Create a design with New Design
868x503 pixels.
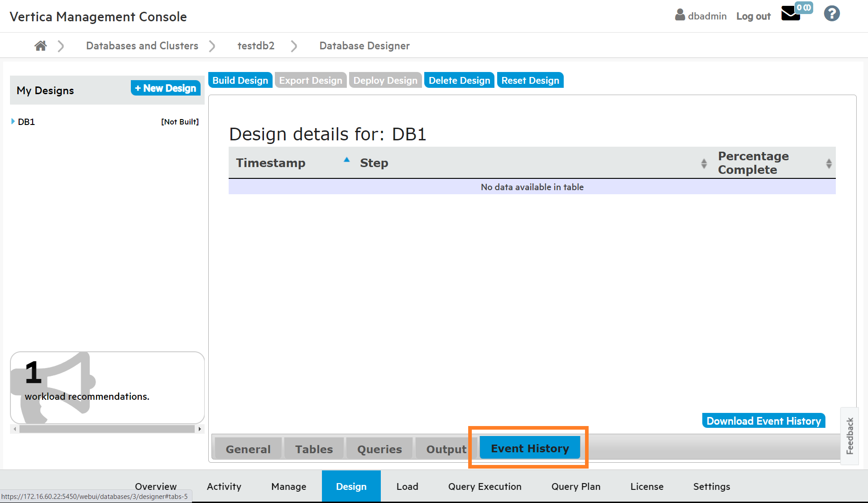click(x=166, y=88)
